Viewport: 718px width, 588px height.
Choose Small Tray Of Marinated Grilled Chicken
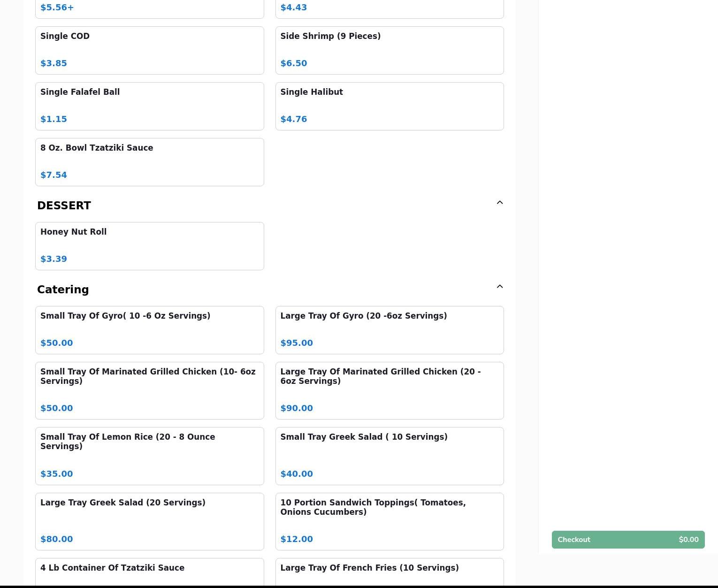[149, 390]
